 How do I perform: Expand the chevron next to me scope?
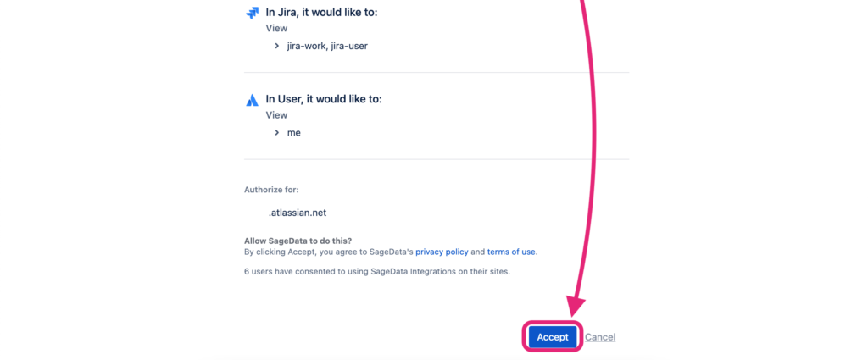click(x=277, y=133)
